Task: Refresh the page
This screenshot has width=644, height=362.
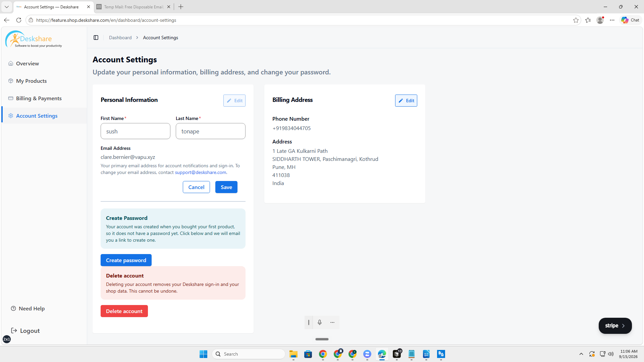Action: point(19,20)
